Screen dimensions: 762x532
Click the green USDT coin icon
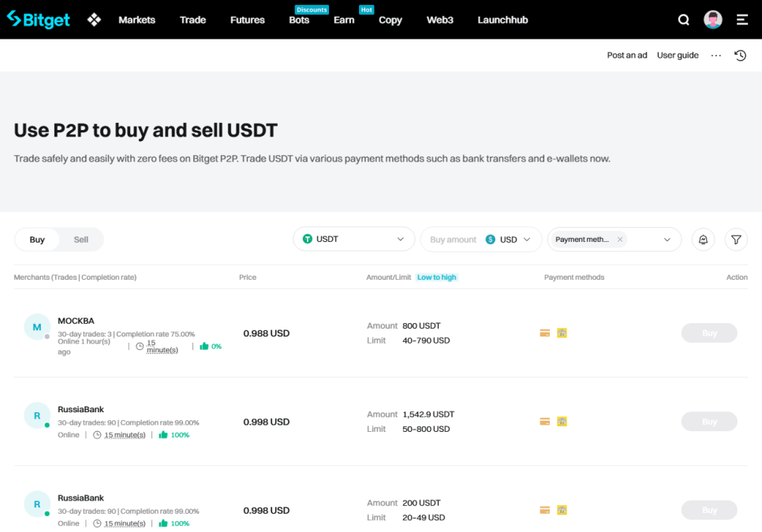pos(307,239)
